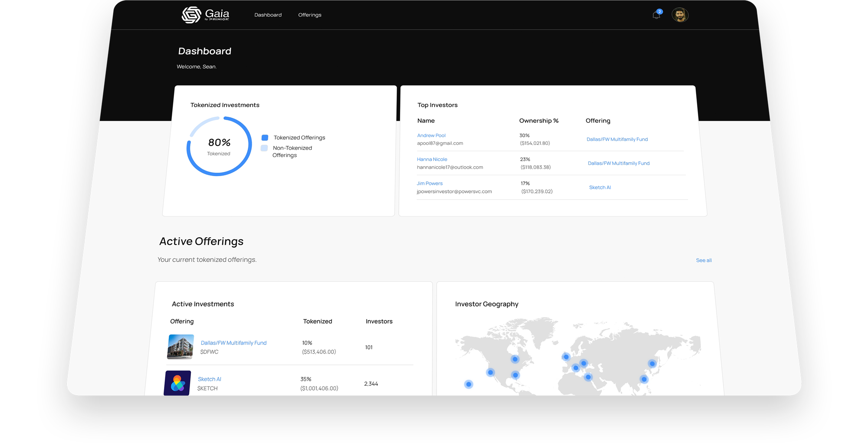Click the 80% Tokenized donut chart
The image size is (868, 443).
click(219, 146)
